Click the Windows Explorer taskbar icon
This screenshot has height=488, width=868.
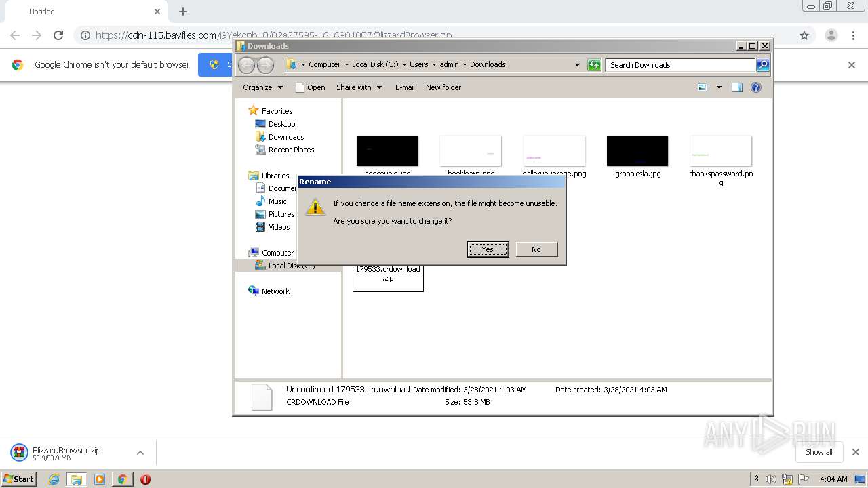[77, 479]
